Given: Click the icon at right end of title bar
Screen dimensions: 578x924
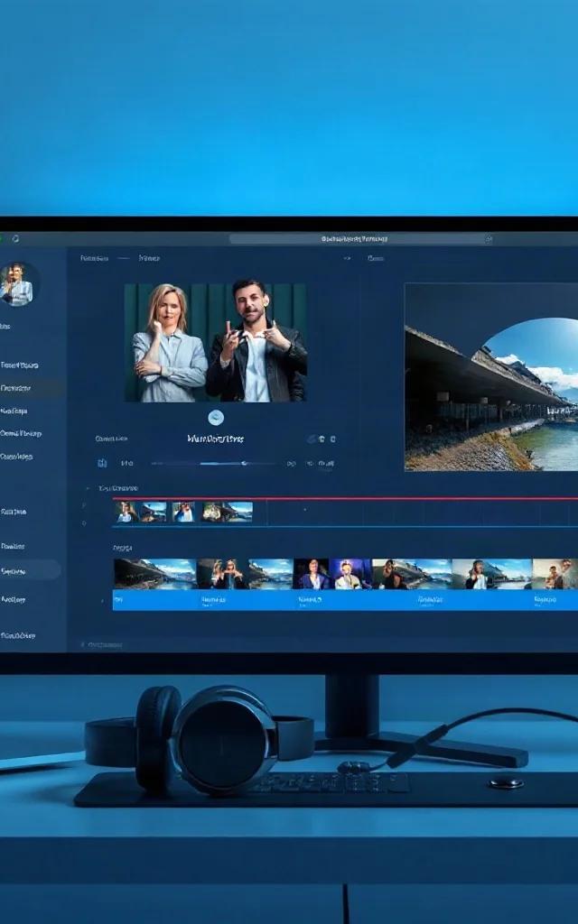Looking at the screenshot, I should [x=489, y=238].
